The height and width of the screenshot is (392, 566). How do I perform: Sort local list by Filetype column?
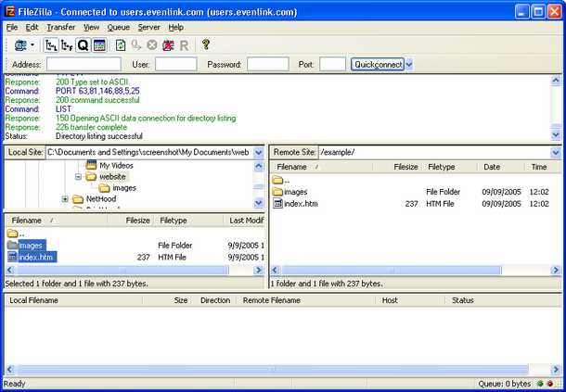188,221
